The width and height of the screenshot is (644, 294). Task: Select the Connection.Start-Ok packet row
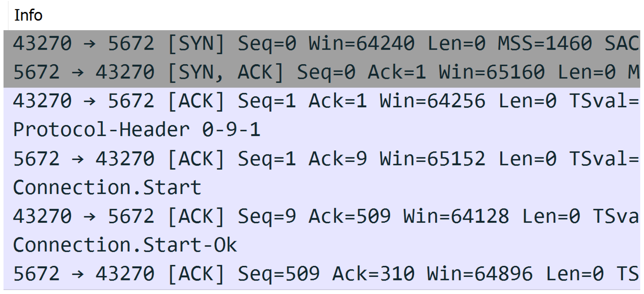[322, 246]
